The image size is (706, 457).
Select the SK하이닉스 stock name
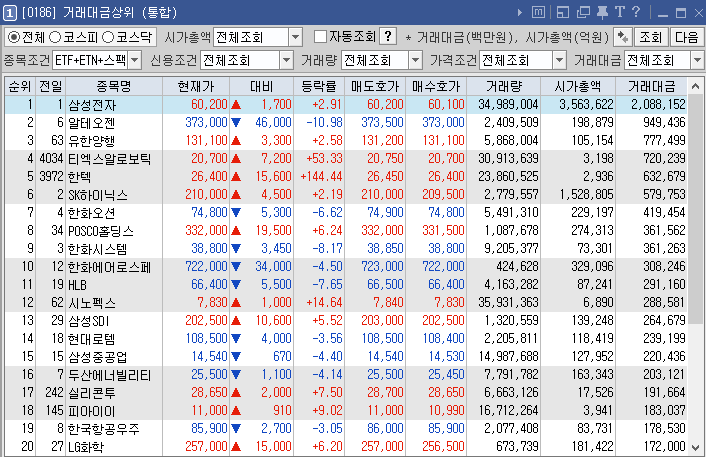coord(98,195)
